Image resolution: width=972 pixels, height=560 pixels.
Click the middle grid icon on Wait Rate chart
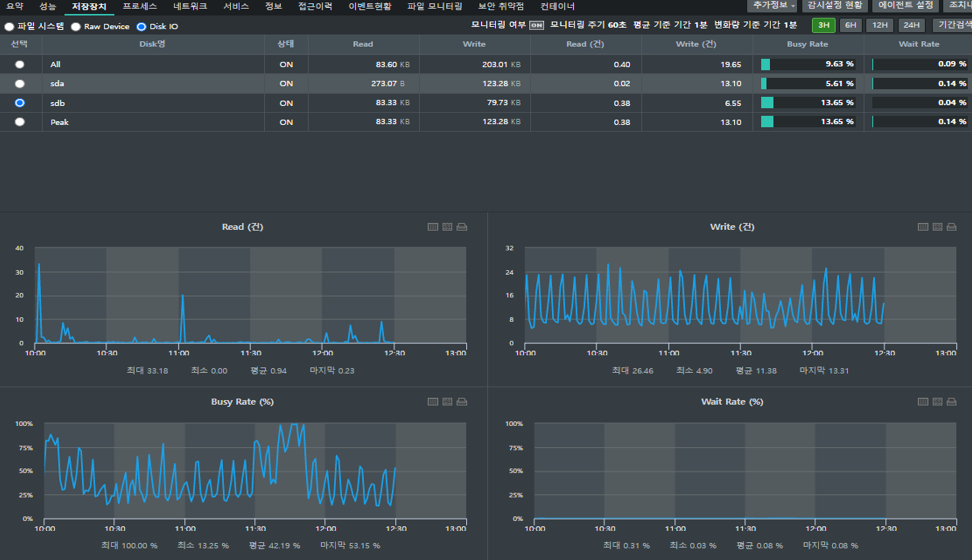point(937,402)
